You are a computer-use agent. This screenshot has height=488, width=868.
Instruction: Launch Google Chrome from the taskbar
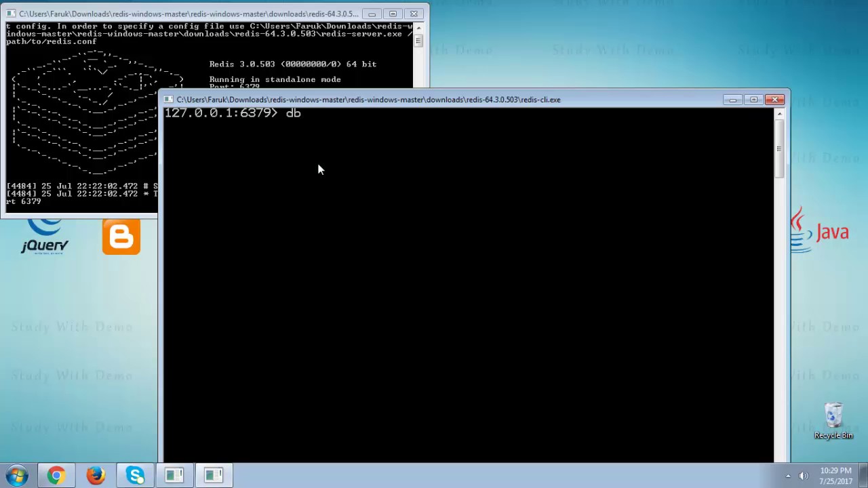pos(56,475)
